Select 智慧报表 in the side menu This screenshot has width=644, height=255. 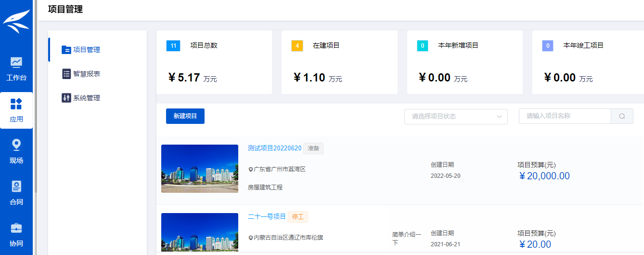point(87,74)
